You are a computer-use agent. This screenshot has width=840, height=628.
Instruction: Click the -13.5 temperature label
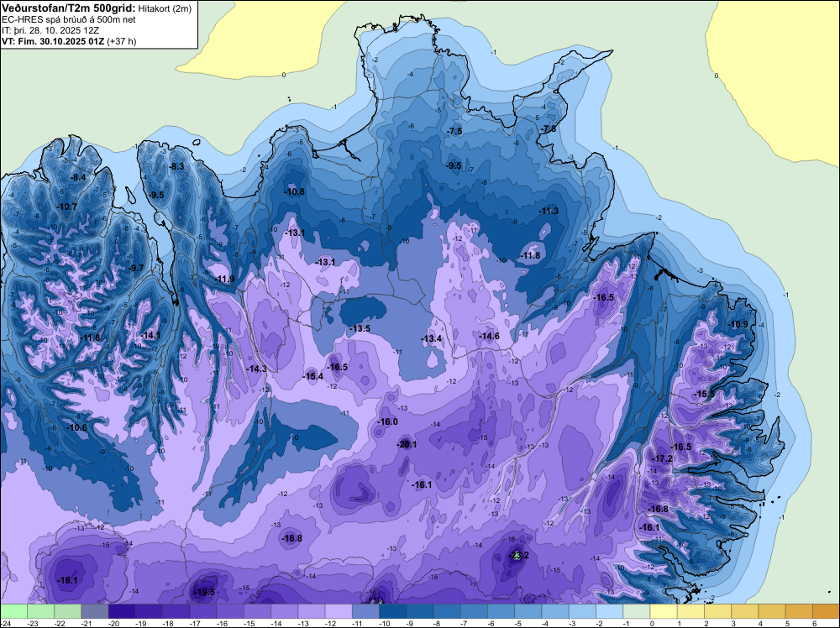click(x=360, y=328)
